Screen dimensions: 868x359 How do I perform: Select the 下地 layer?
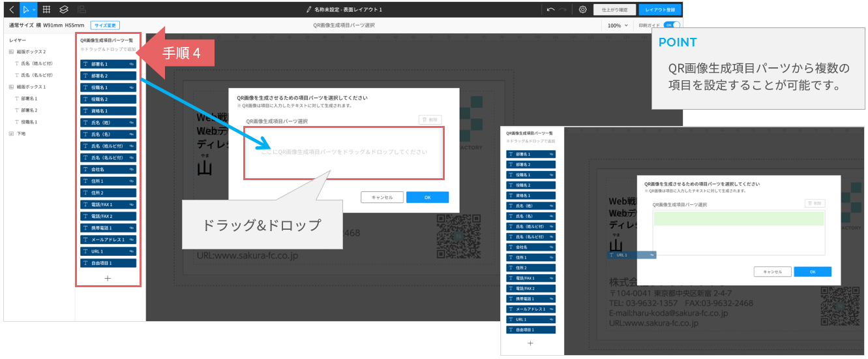22,134
